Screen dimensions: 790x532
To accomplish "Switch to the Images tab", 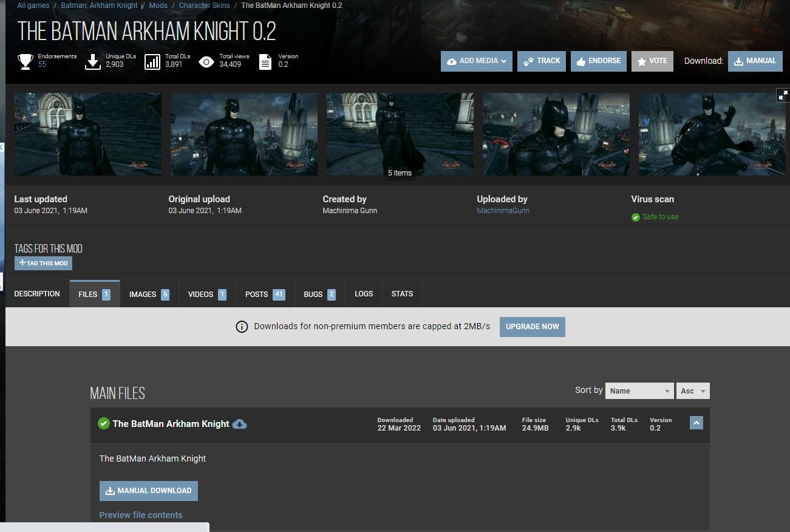I will (x=149, y=294).
